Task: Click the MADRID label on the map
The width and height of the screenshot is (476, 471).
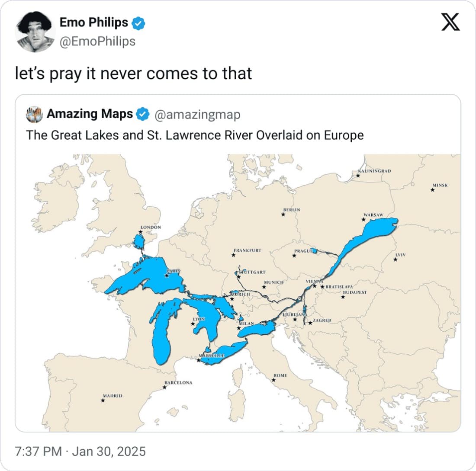Action: pyautogui.click(x=113, y=395)
